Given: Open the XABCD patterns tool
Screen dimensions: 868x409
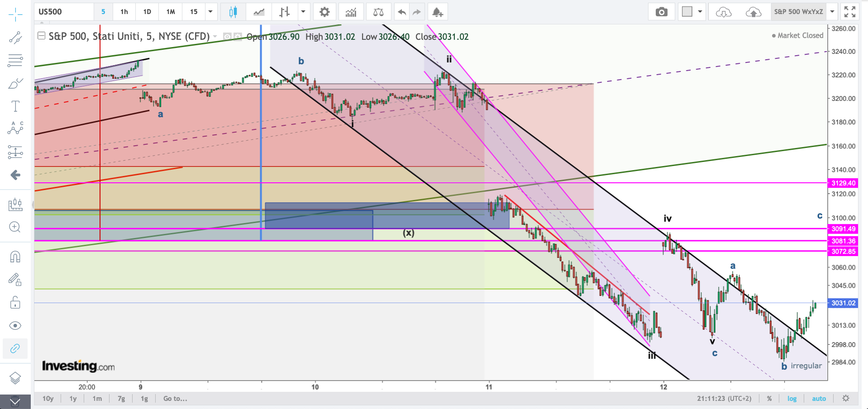Looking at the screenshot, I should pyautogui.click(x=15, y=128).
